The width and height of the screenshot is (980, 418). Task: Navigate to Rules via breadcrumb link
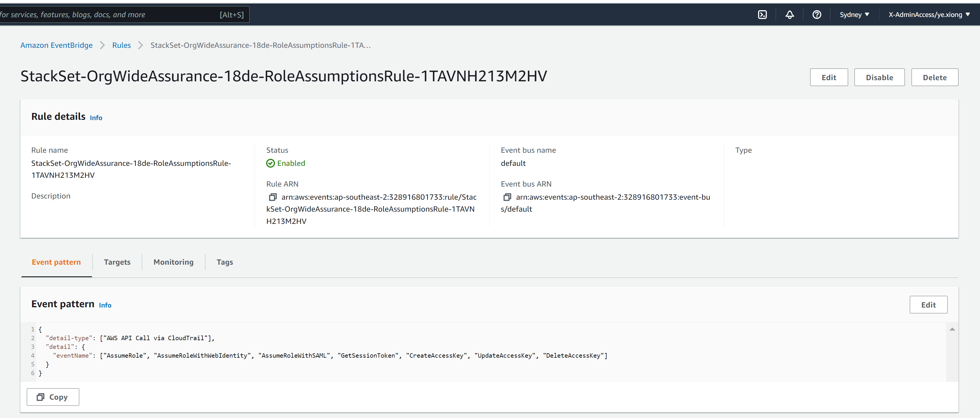point(121,45)
